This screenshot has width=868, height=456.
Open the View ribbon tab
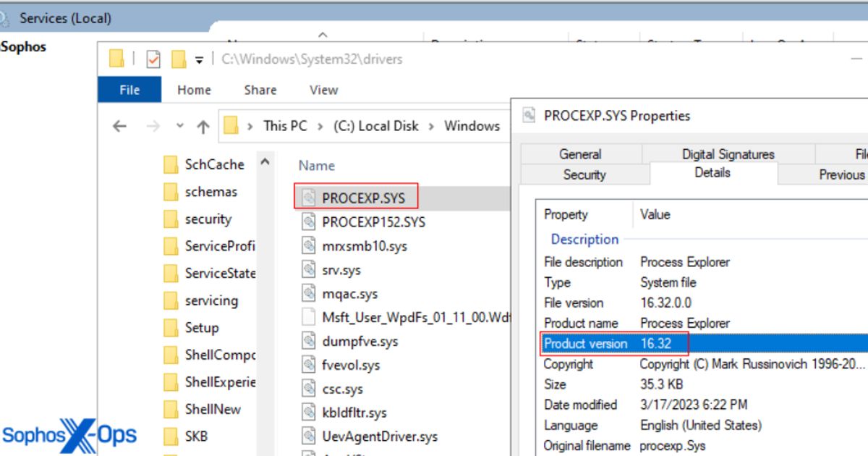(x=324, y=90)
